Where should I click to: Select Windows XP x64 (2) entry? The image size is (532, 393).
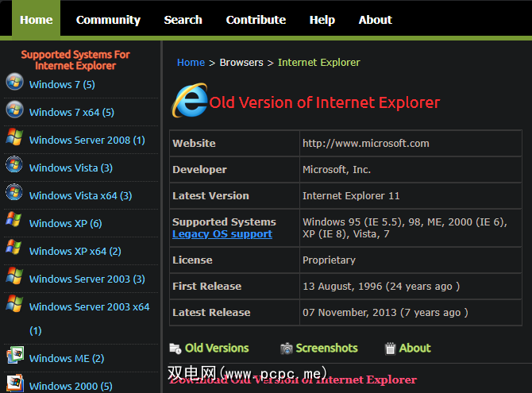click(75, 252)
